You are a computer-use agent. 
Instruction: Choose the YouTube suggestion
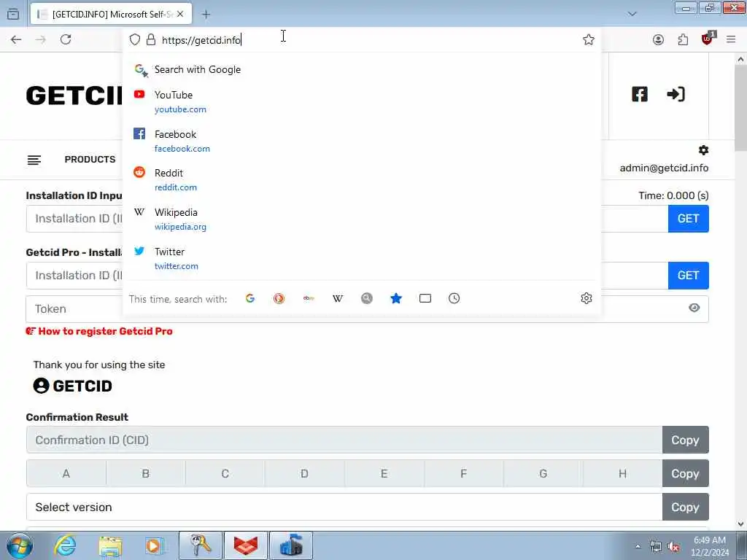coord(362,101)
